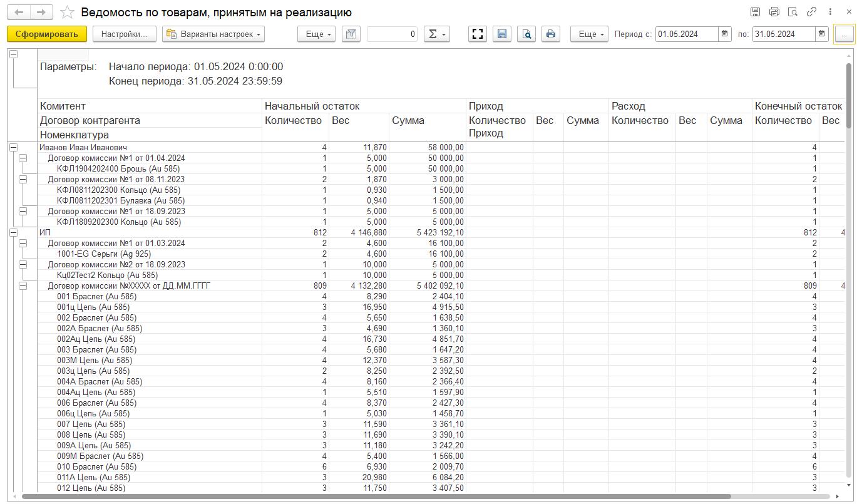The width and height of the screenshot is (857, 504).
Task: Select the 011А Цепь (Au 585) row
Action: 149,477
